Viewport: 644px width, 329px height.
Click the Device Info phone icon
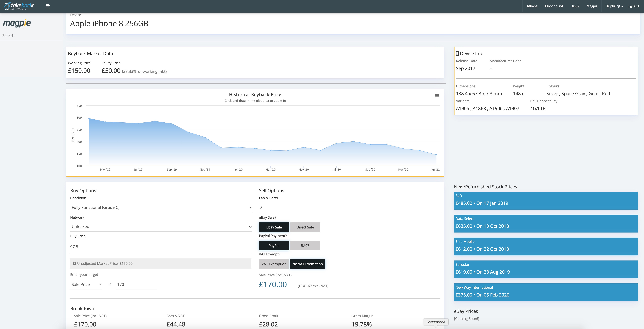point(457,53)
